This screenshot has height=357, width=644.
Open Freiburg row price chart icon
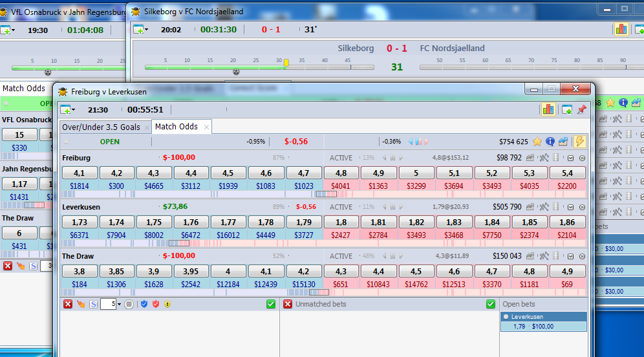tap(530, 157)
